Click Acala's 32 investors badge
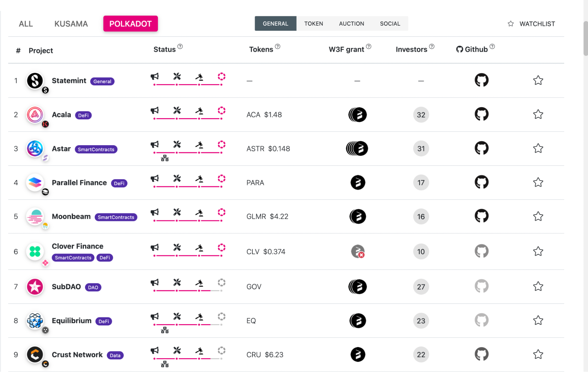588x372 pixels. (421, 115)
